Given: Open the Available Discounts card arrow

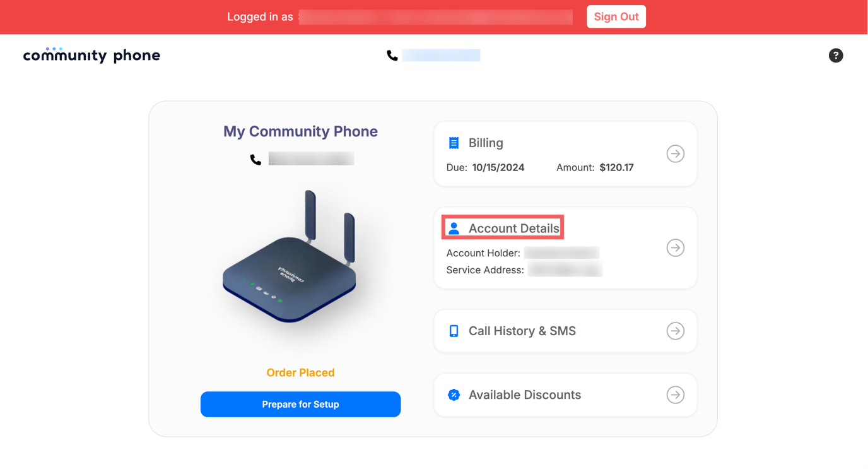Looking at the screenshot, I should tap(675, 395).
